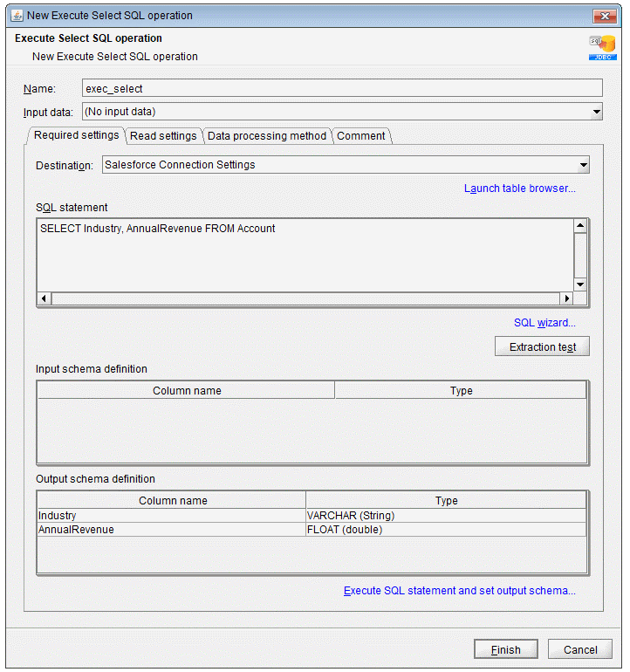Open the Data processing method tab

267,135
